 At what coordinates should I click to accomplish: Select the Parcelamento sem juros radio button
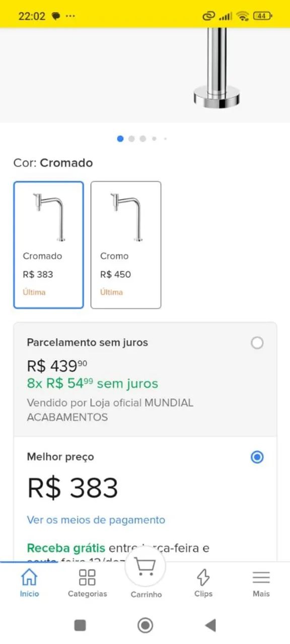257,343
